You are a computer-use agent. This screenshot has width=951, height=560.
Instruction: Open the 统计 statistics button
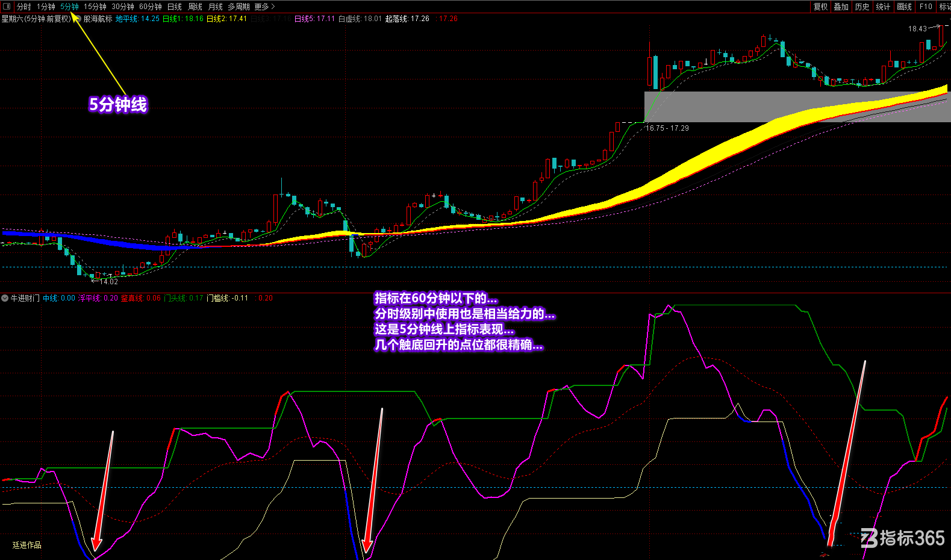[883, 7]
